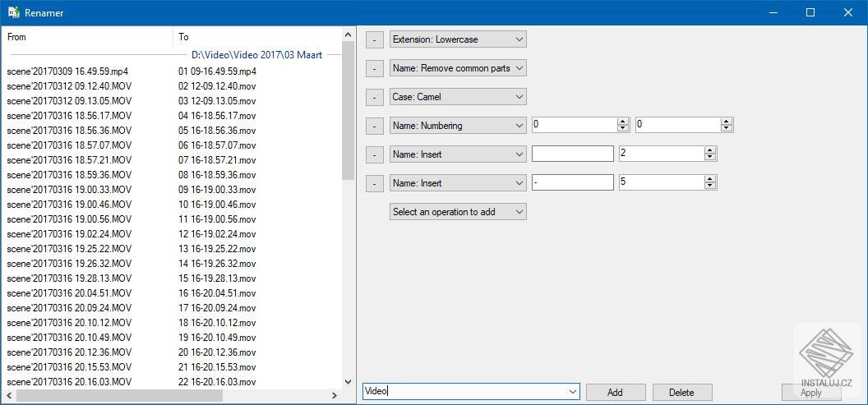The height and width of the screenshot is (405, 868).
Task: Open the Name: Remove common parts dropdown
Action: click(x=458, y=68)
